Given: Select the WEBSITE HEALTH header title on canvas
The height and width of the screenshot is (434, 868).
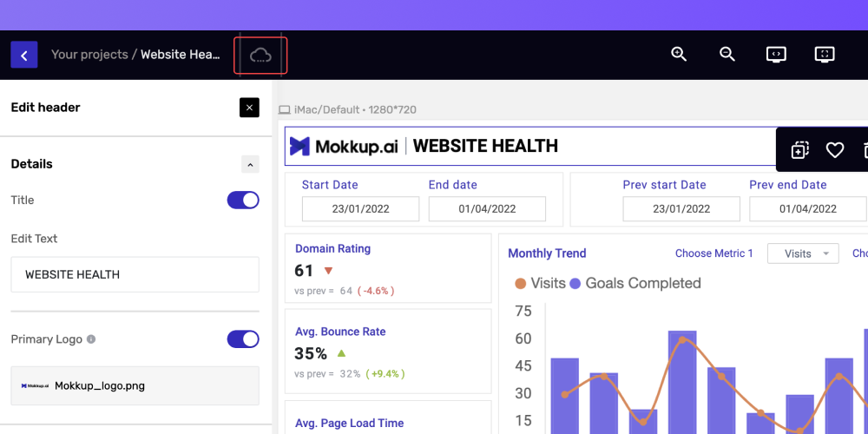Looking at the screenshot, I should pyautogui.click(x=485, y=146).
